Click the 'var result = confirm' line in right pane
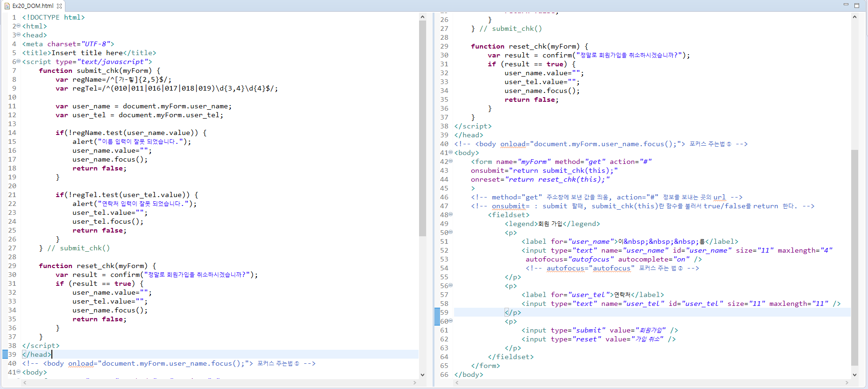 coord(589,55)
